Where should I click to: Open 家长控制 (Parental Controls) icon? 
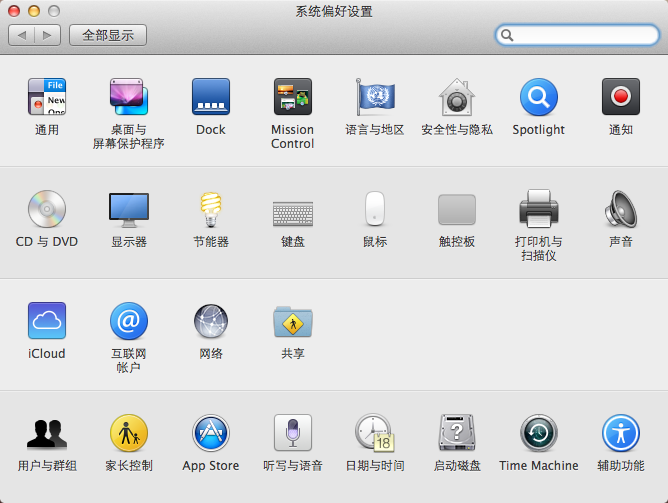pos(129,433)
